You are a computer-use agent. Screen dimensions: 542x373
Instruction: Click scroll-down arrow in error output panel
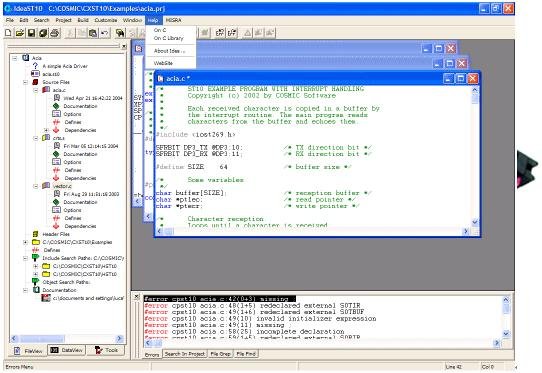506,334
